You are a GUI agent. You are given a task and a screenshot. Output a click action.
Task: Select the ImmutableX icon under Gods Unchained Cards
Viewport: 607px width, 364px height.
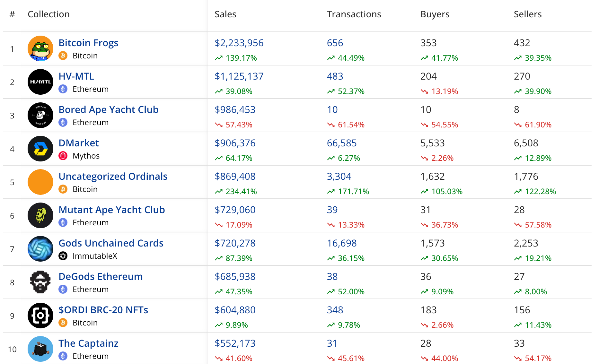[x=63, y=256]
